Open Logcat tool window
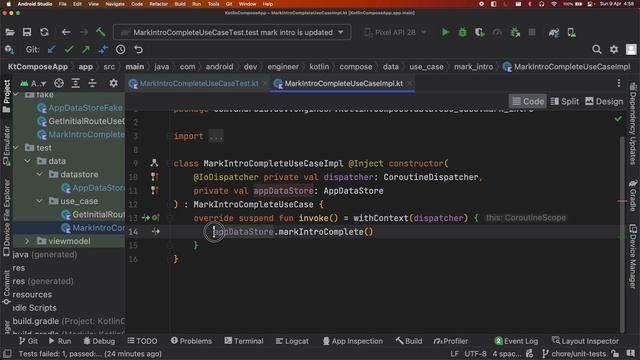Viewport: 640px width, 360px height. (x=292, y=341)
